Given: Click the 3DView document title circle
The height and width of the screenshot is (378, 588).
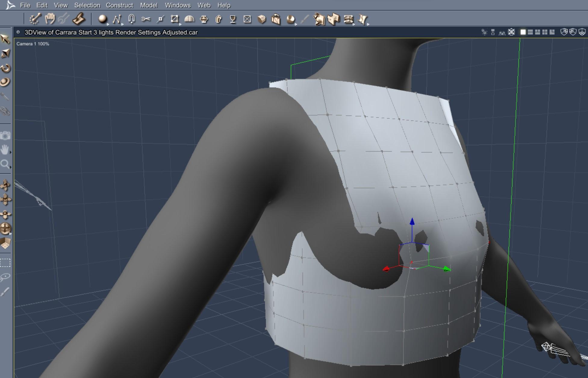Looking at the screenshot, I should coord(18,32).
